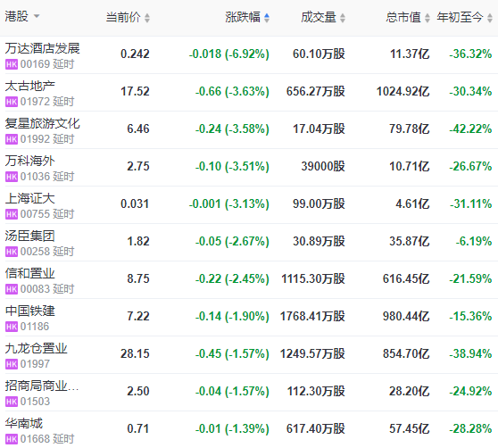
Task: Open stock 太古地产
Action: (29, 86)
